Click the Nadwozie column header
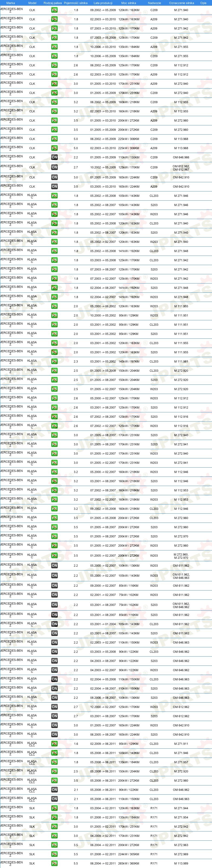 coord(154,3)
